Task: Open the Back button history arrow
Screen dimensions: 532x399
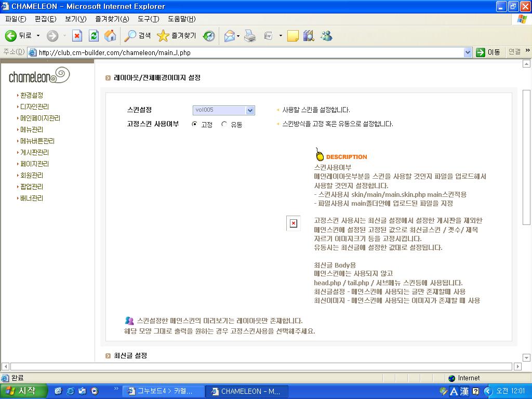Action: point(38,36)
